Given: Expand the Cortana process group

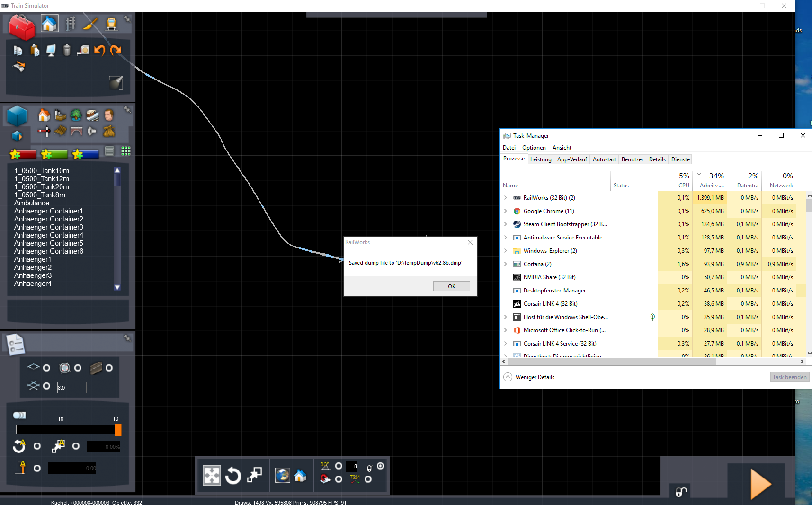Looking at the screenshot, I should point(506,264).
